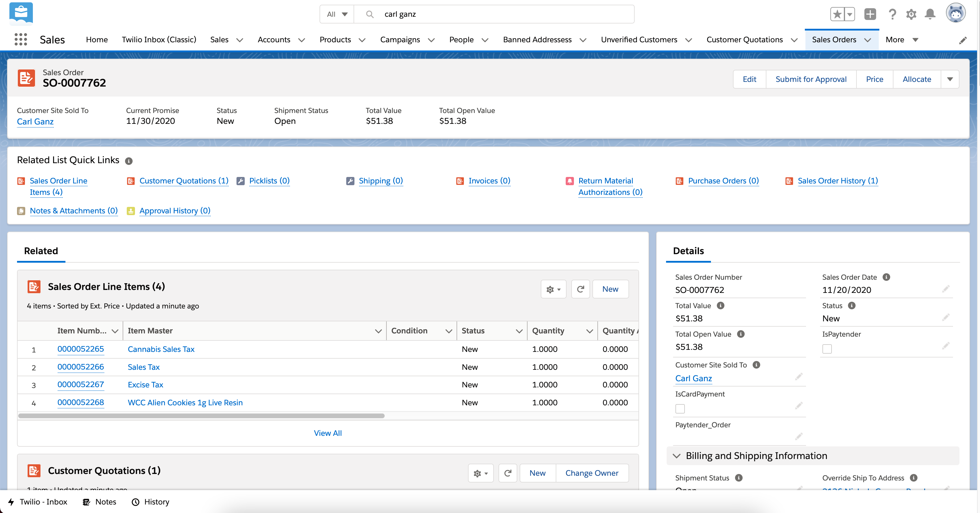Click the Allocate button

(x=917, y=80)
